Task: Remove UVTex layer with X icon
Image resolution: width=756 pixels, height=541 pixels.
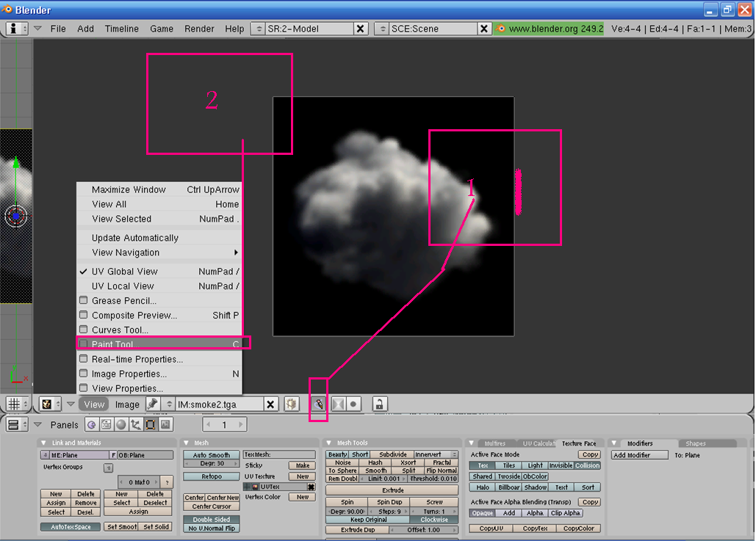Action: click(x=312, y=487)
